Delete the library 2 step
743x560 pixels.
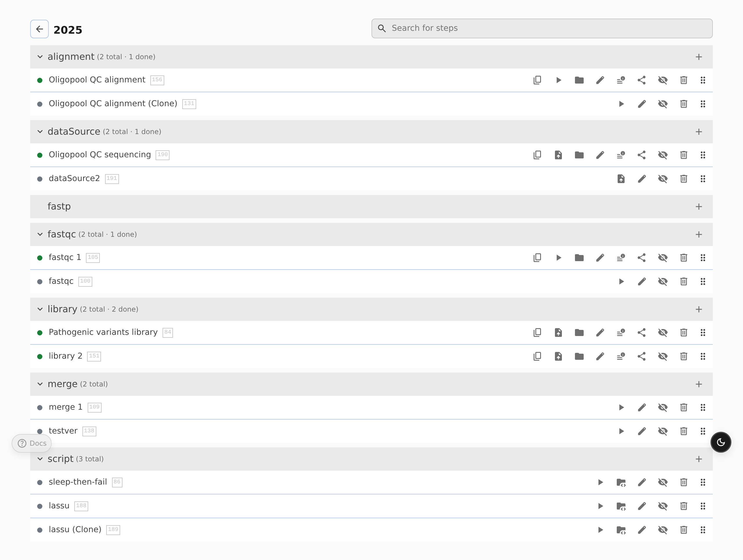pyautogui.click(x=684, y=356)
